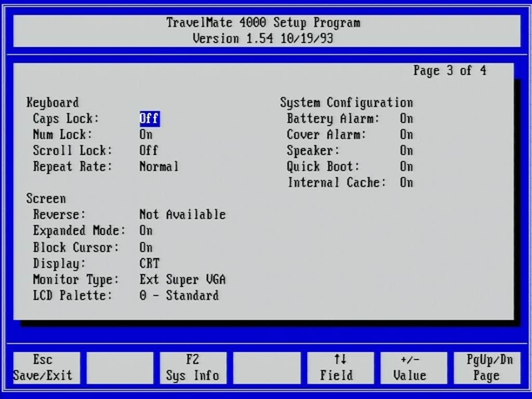Click the Quick Boot label

(x=323, y=166)
